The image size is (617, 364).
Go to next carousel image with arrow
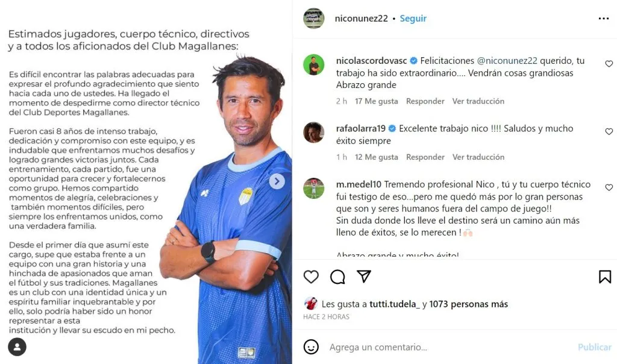pyautogui.click(x=277, y=181)
